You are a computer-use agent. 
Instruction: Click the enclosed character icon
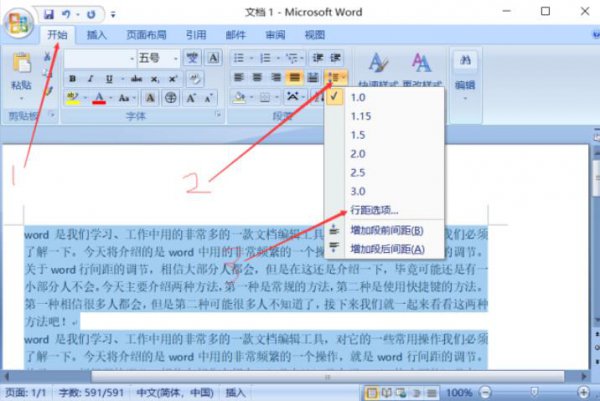171,98
